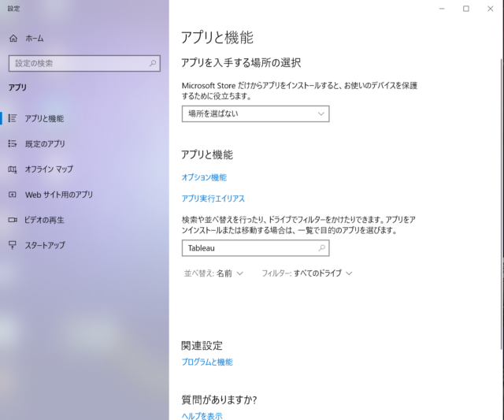The width and height of the screenshot is (504, 420).
Task: Open オプション機能 link
Action: [x=204, y=177]
